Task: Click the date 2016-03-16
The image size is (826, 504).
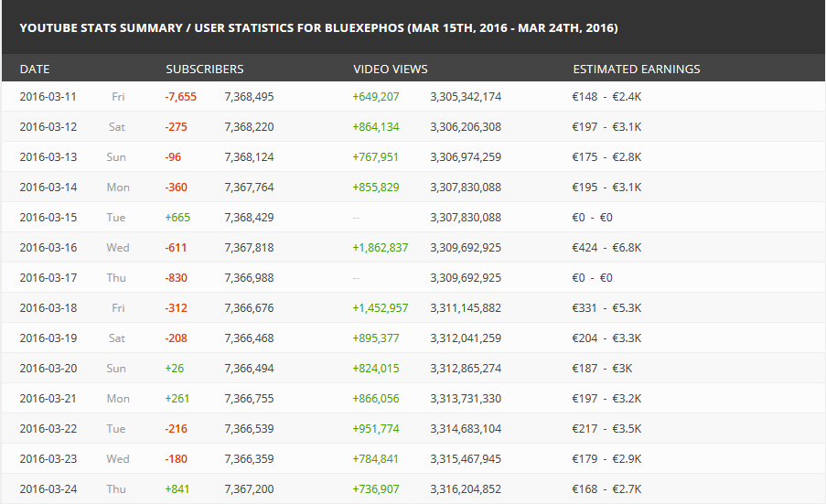Action: click(48, 248)
